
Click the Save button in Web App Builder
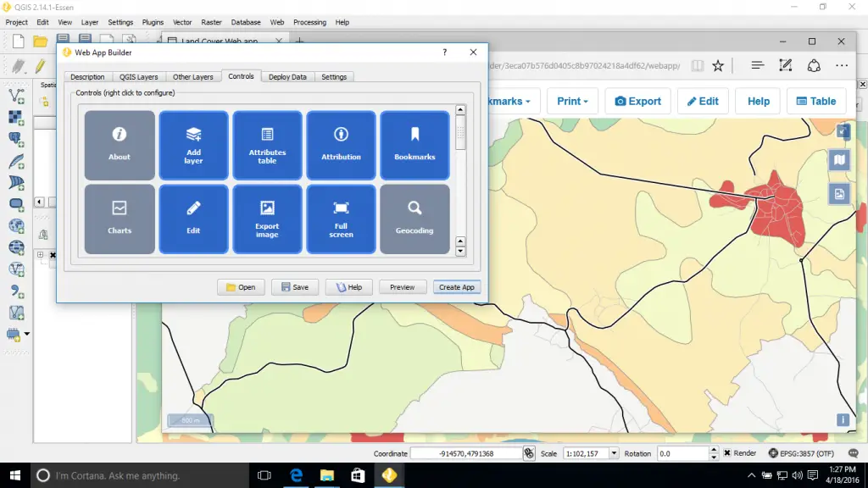[x=295, y=287]
